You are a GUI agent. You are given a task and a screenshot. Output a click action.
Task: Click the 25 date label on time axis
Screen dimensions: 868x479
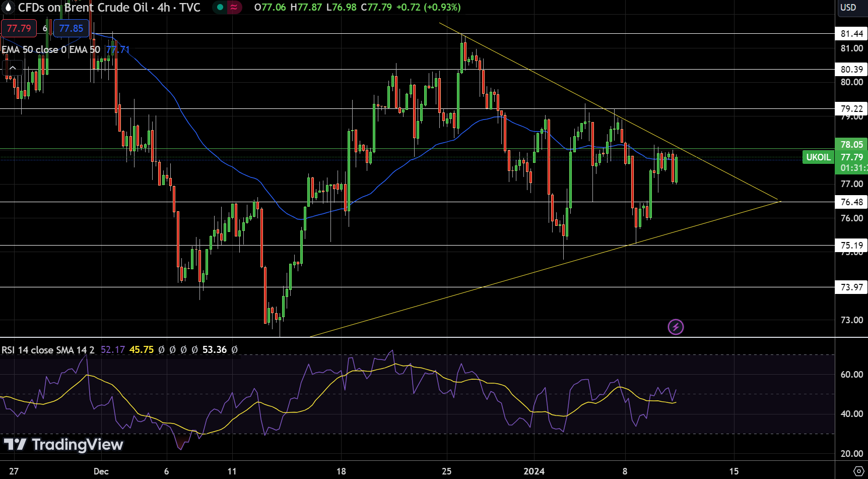(x=446, y=471)
